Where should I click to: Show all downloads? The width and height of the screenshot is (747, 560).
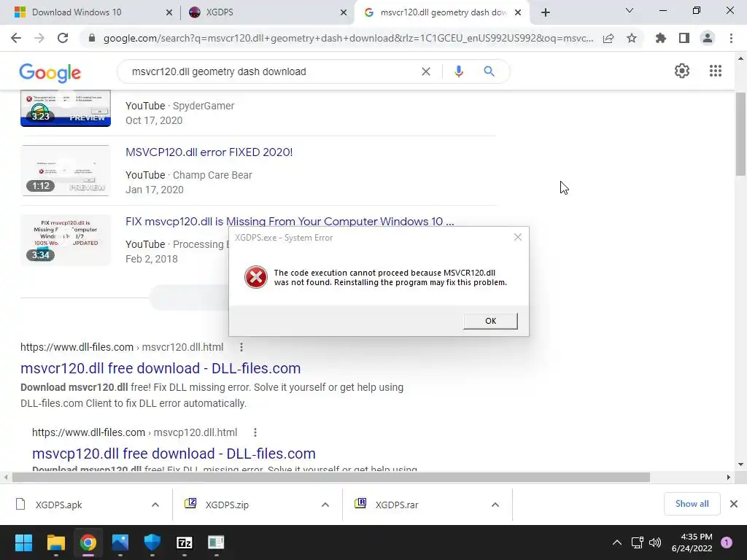pos(692,504)
